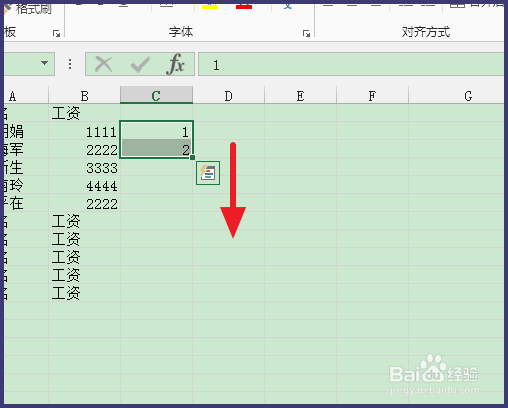
Task: Open the Quick Analysis button
Action: coord(208,173)
